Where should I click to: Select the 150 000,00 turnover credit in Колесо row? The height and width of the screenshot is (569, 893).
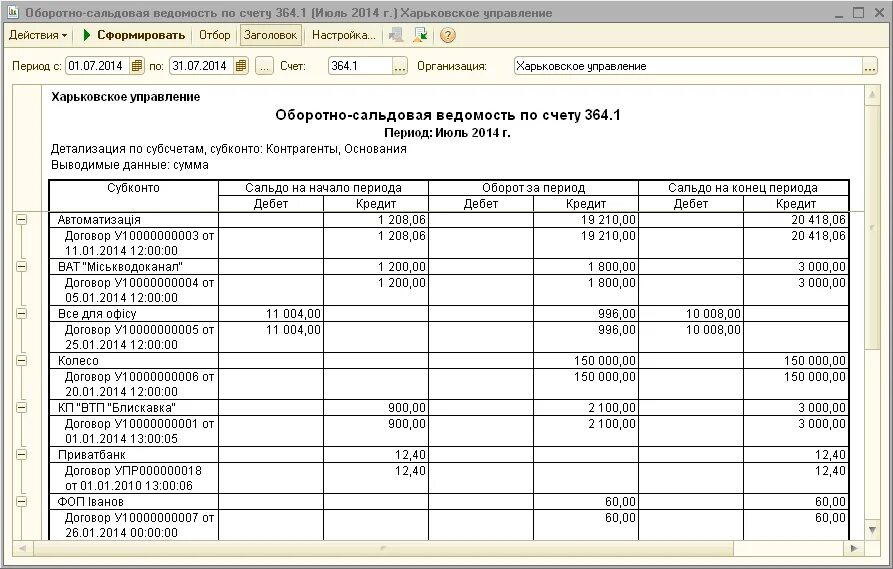586,361
